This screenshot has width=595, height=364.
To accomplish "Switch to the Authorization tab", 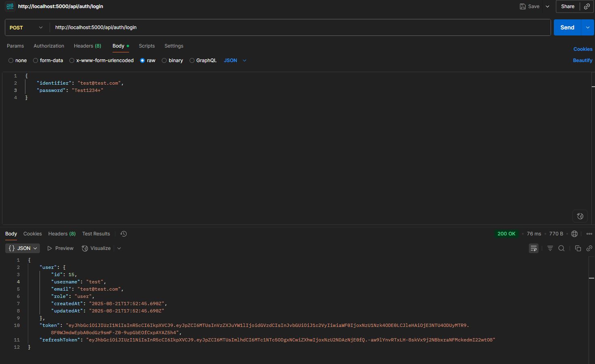I will (x=49, y=46).
